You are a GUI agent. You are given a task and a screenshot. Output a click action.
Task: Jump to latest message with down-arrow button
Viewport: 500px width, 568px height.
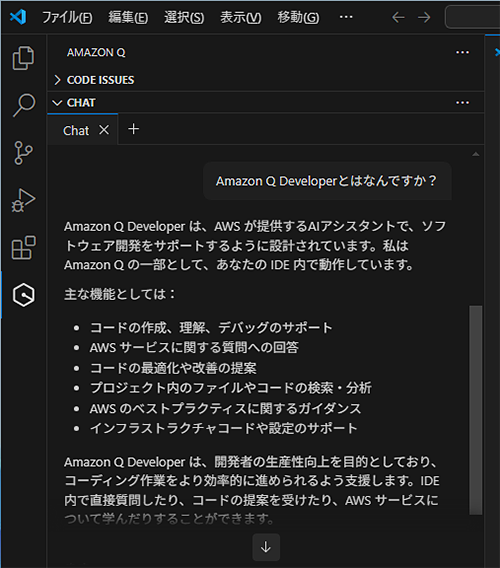tap(266, 547)
